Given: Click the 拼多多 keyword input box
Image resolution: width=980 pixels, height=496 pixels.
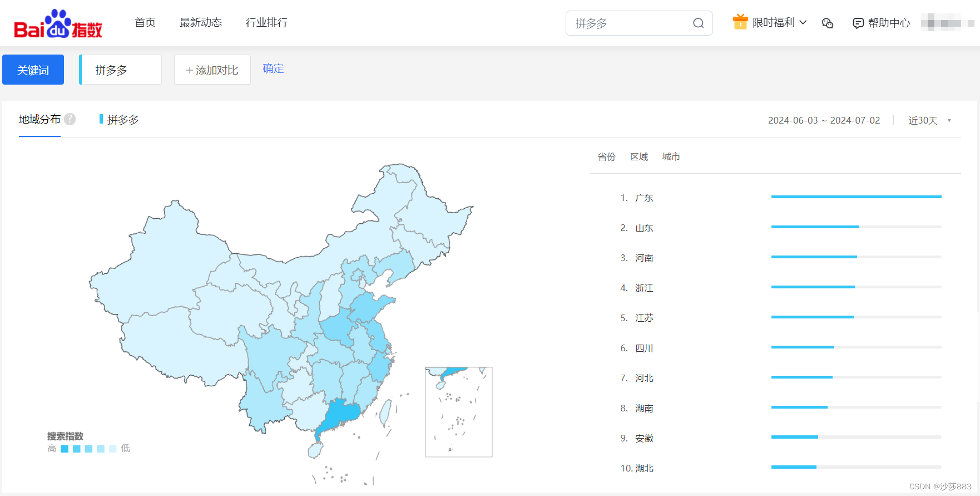Looking at the screenshot, I should (x=121, y=70).
